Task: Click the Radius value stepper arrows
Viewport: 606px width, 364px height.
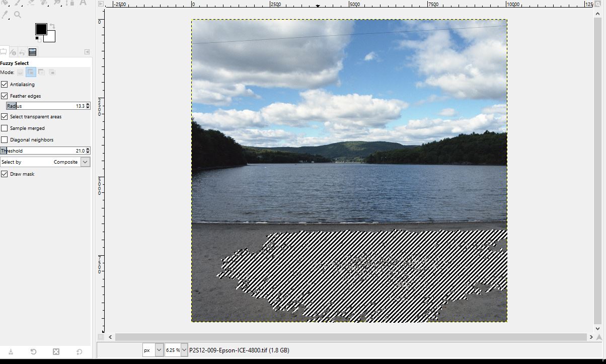Action: (88, 106)
